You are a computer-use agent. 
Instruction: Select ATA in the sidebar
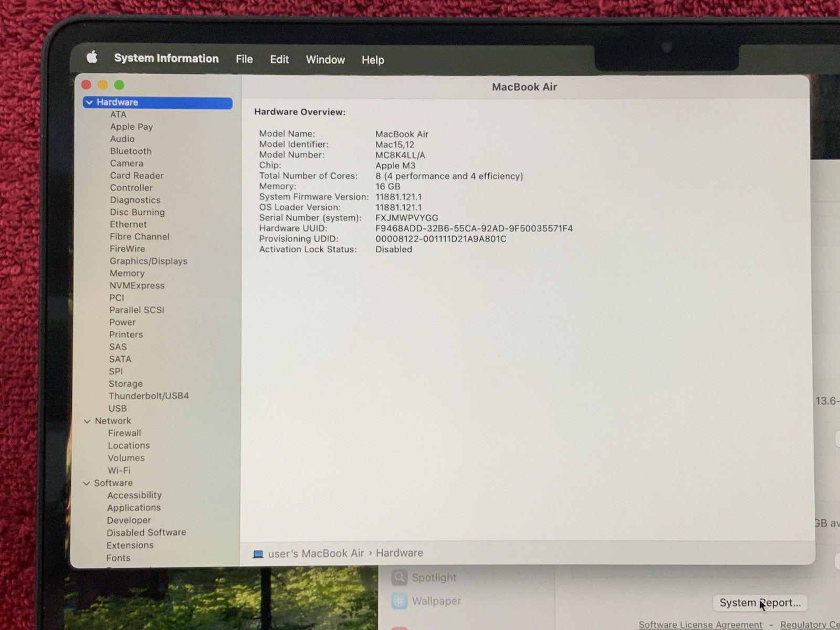(118, 114)
